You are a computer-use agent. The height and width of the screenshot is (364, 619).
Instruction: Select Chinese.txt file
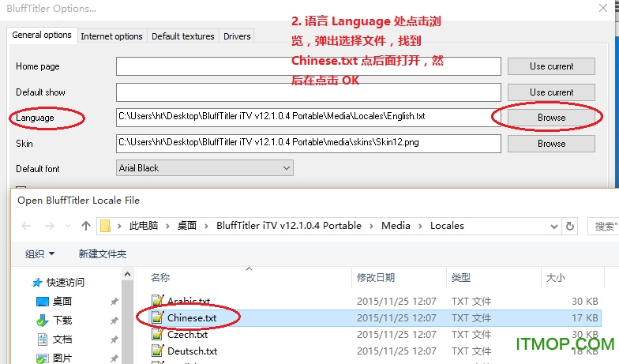[192, 317]
